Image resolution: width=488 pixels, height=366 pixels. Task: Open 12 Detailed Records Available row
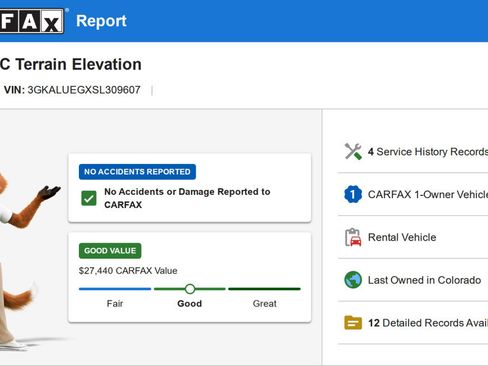(413, 323)
